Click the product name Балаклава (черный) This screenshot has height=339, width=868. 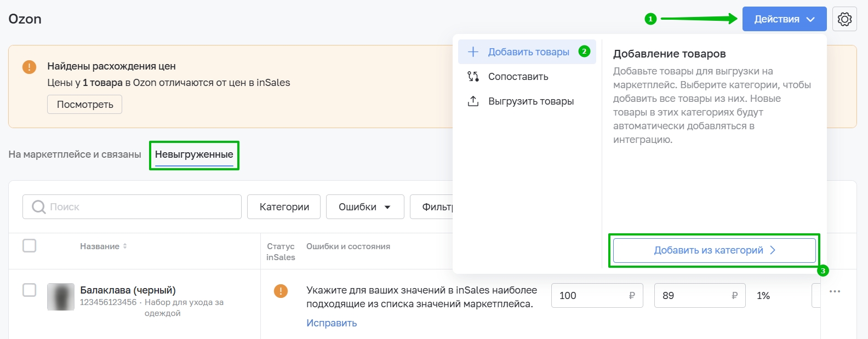(128, 290)
